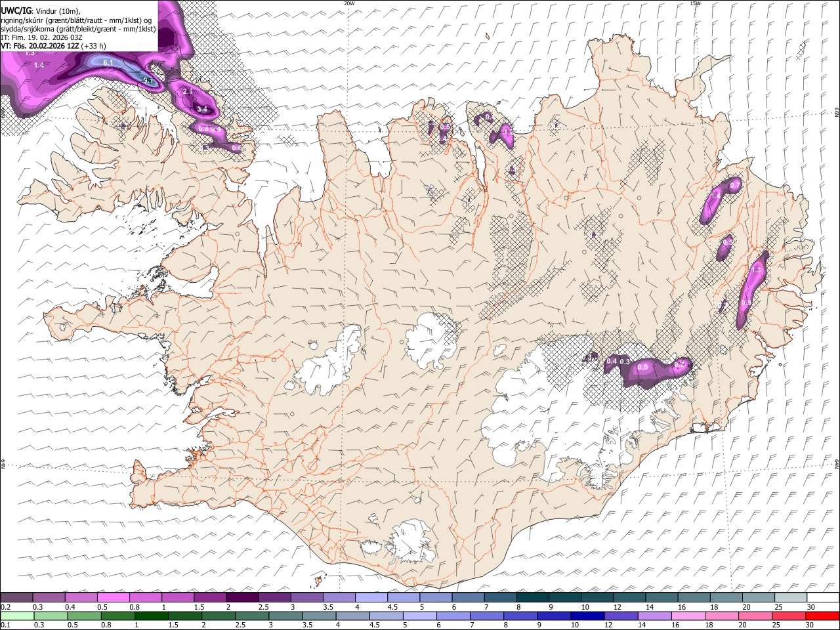Click the 'VT: Fös. 20.02.2026 12Z' valid time

(40, 46)
